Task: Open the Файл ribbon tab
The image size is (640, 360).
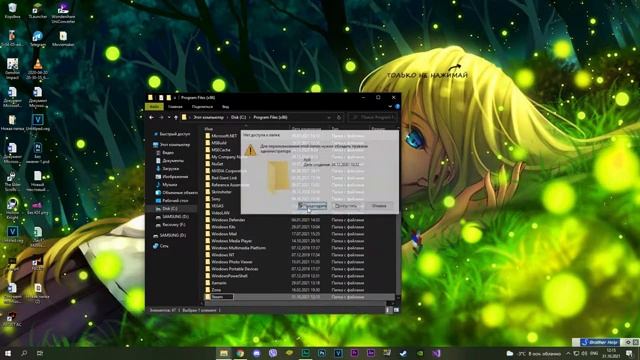Action: click(x=154, y=107)
